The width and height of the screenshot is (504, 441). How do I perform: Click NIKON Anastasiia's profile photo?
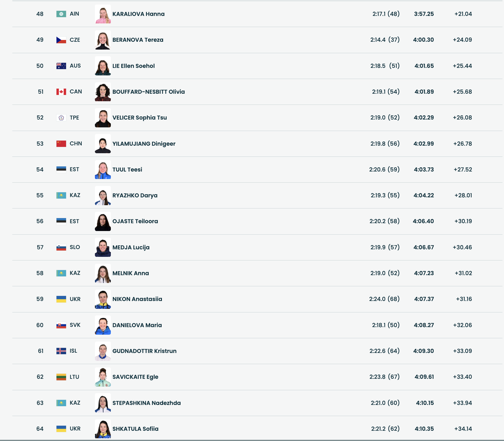[103, 299]
